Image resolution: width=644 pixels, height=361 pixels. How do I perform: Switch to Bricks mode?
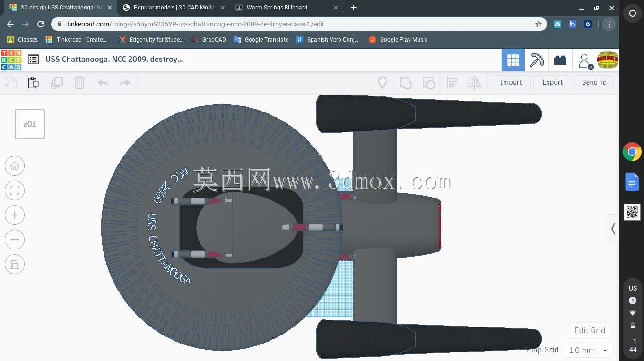pos(560,60)
